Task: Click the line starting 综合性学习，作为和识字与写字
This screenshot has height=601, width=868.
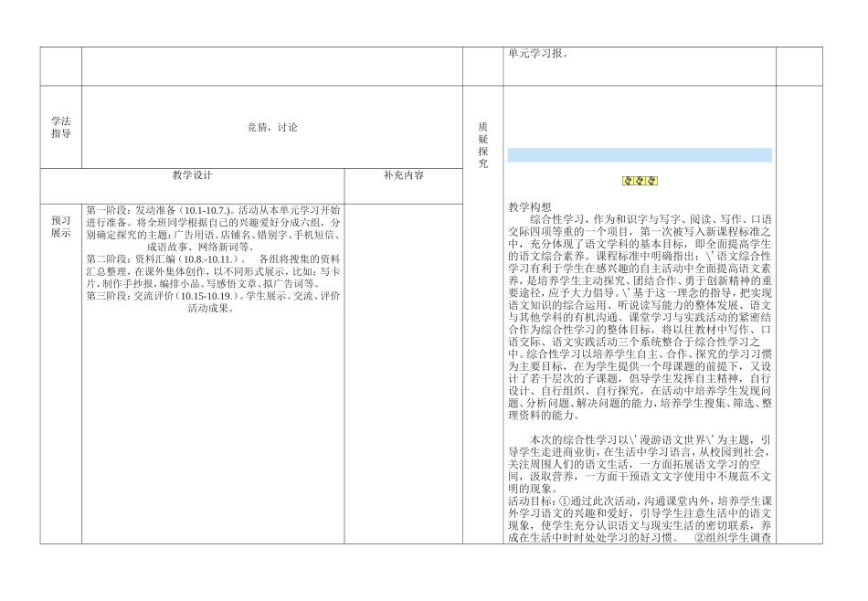Action: [651, 219]
